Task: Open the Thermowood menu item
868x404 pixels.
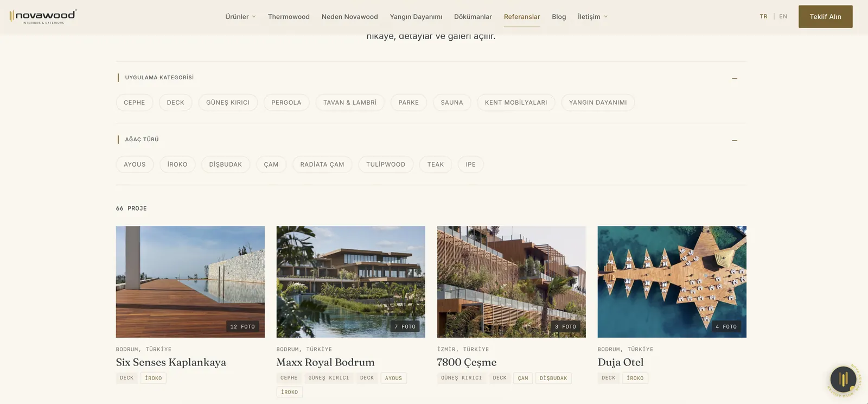Action: click(x=289, y=17)
